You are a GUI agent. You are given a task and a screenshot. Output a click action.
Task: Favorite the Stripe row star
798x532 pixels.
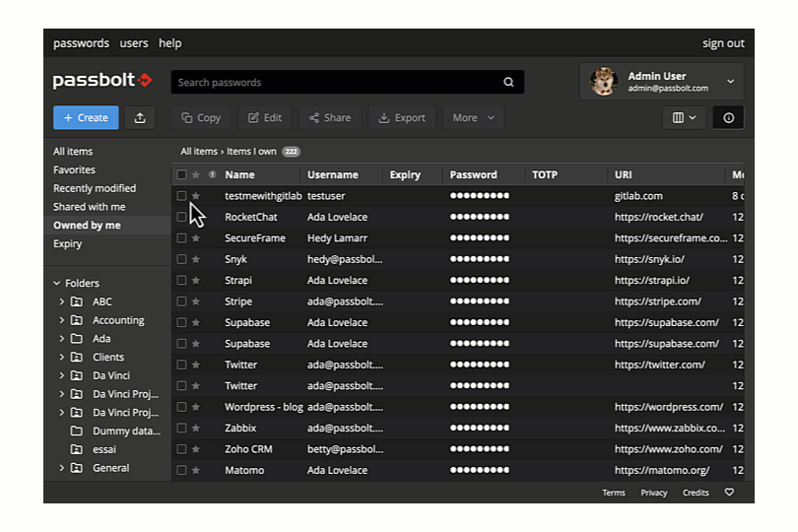coord(196,301)
